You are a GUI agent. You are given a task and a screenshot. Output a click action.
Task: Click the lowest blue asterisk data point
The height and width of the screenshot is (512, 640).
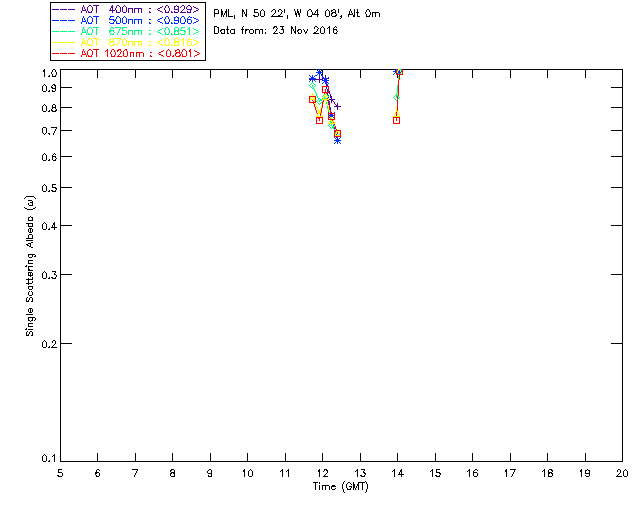338,141
